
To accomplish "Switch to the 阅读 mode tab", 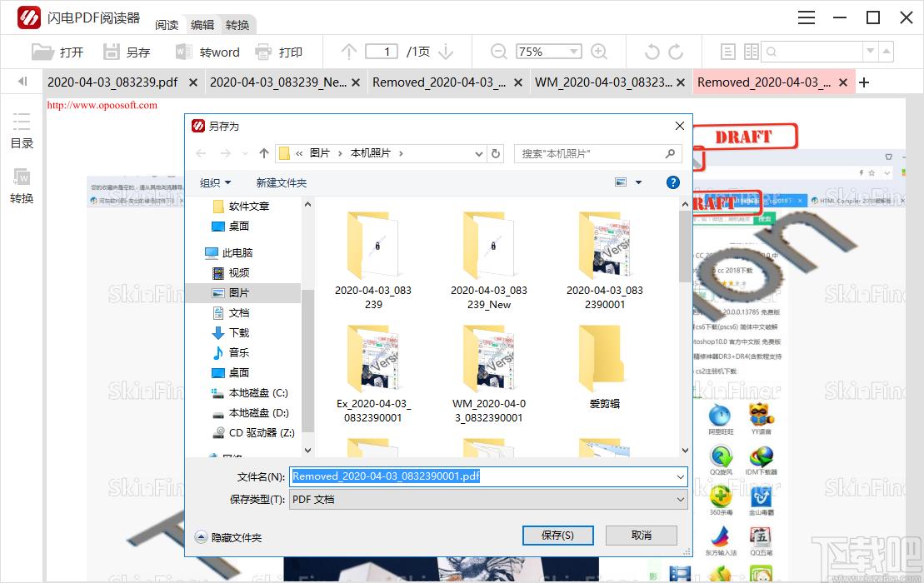I will 167,25.
